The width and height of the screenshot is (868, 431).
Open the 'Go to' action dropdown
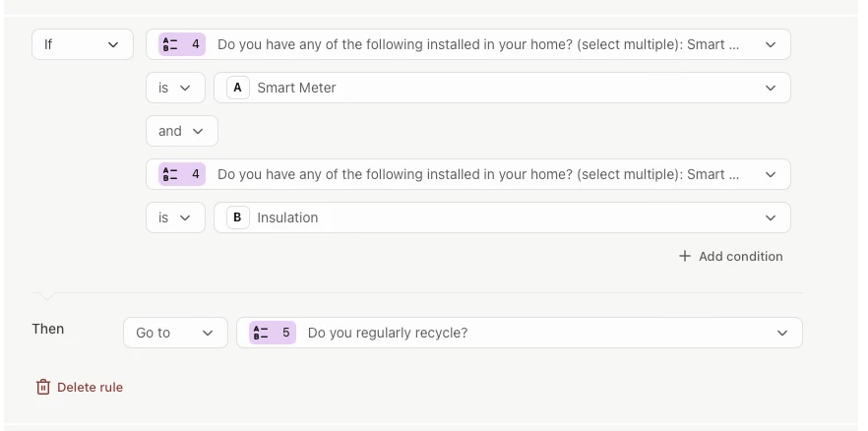tap(175, 333)
